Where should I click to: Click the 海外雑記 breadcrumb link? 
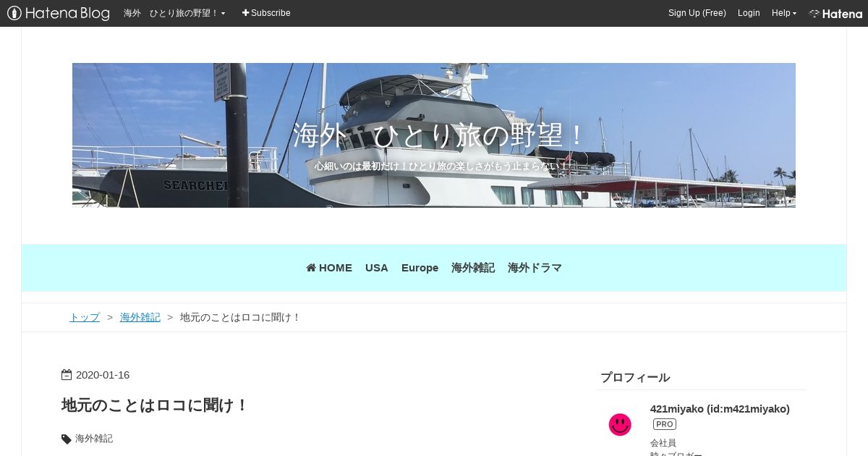[x=140, y=317]
